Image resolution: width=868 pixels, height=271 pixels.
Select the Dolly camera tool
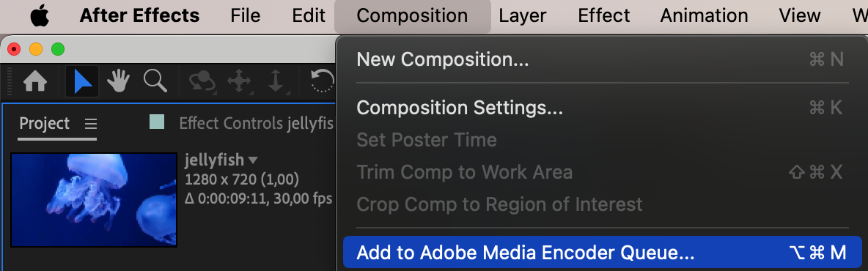click(x=276, y=82)
